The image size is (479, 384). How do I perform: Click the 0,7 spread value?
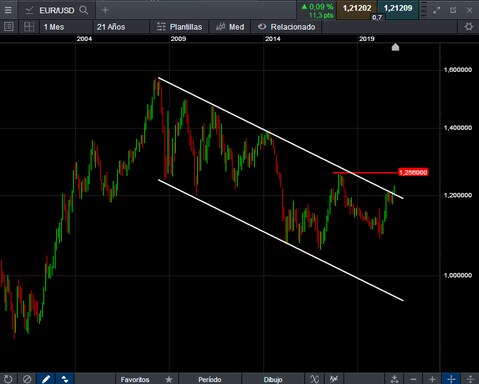[x=377, y=17]
